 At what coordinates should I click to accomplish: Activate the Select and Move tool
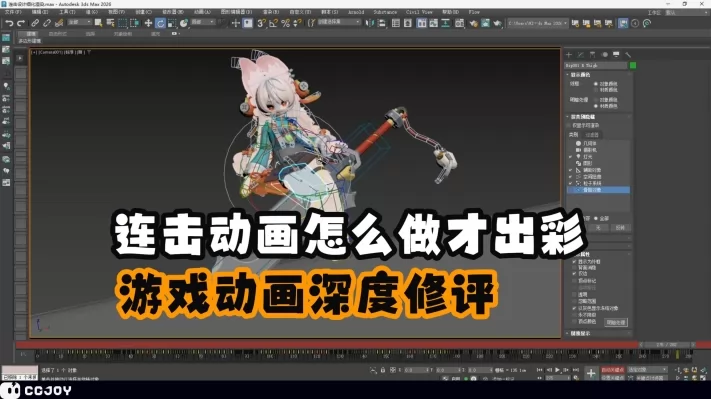click(x=148, y=23)
